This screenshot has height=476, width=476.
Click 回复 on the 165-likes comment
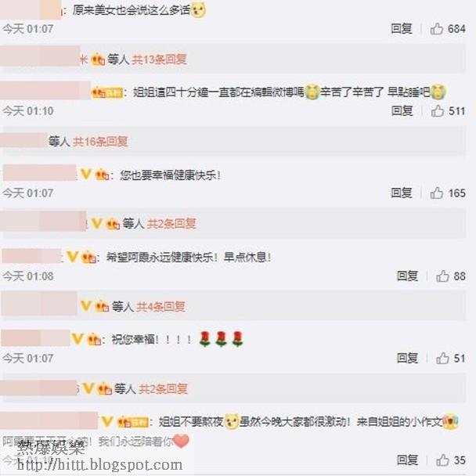click(x=402, y=193)
